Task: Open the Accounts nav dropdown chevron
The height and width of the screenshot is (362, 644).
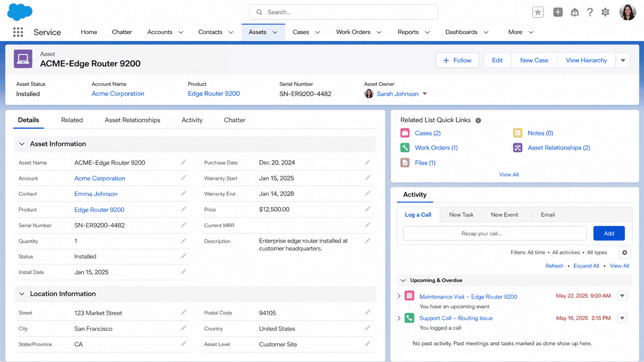Action: coord(181,32)
